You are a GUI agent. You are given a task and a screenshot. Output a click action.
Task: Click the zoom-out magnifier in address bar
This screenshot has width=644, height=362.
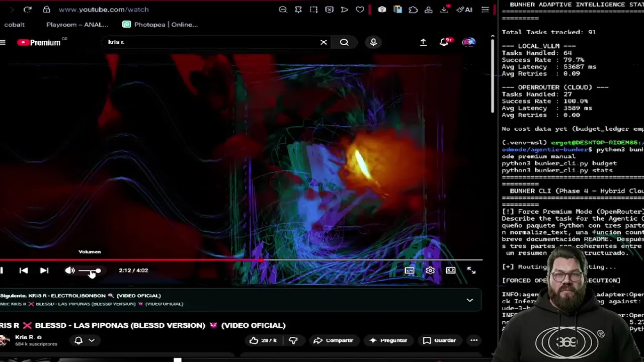point(283,9)
